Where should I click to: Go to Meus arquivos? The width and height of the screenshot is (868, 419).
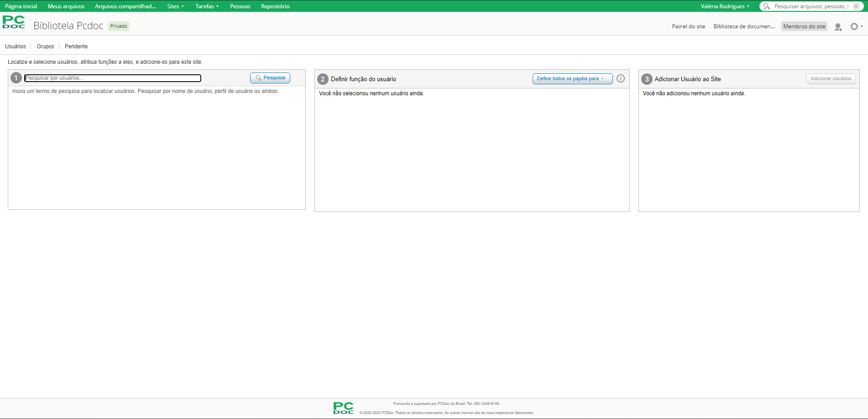pyautogui.click(x=66, y=6)
